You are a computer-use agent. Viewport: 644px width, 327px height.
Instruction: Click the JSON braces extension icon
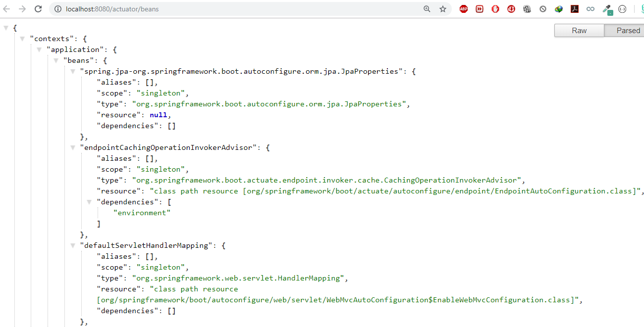623,9
